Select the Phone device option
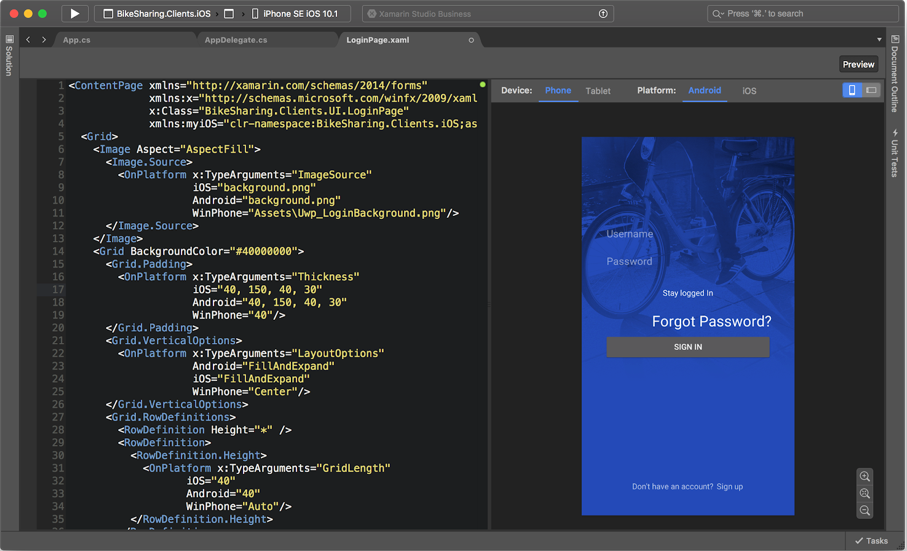 [558, 90]
